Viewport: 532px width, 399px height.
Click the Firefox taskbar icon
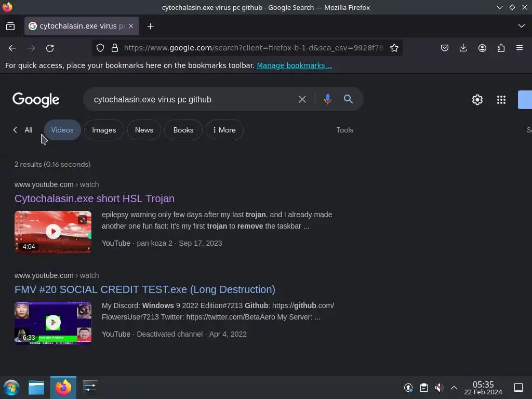[63, 388]
